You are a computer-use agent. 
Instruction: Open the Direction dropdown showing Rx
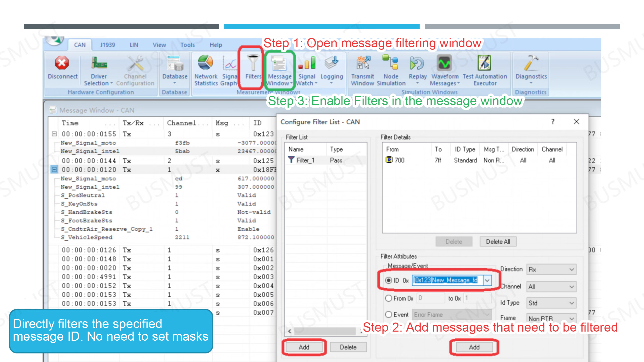pos(551,269)
